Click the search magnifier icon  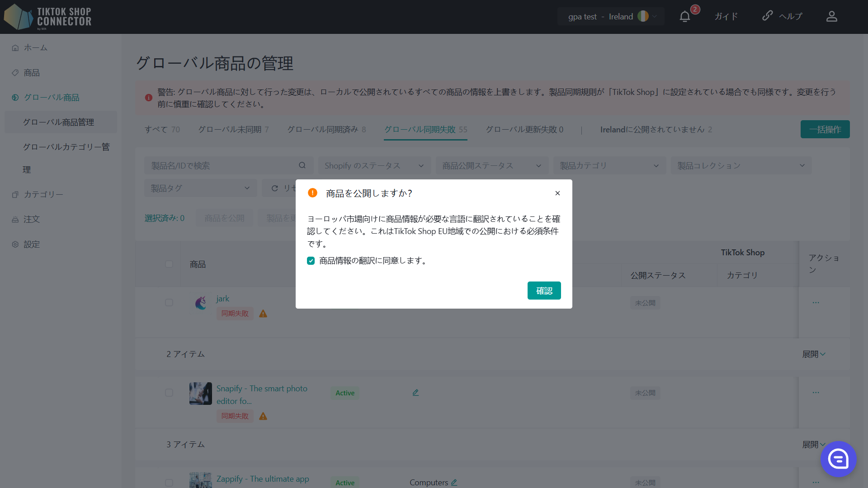(x=302, y=165)
